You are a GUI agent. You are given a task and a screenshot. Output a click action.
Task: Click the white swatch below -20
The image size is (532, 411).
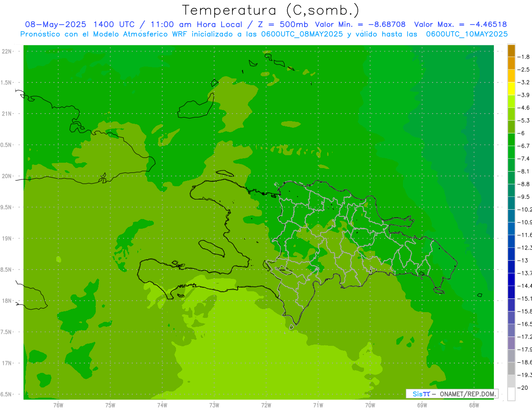point(511,394)
